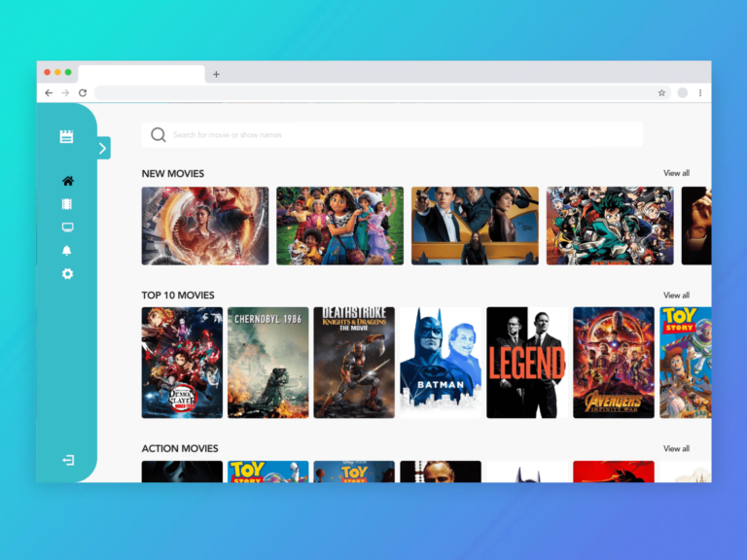Image resolution: width=747 pixels, height=560 pixels.
Task: Open the Doctor Strange and Spider-Man poster thumbnail
Action: 205,226
